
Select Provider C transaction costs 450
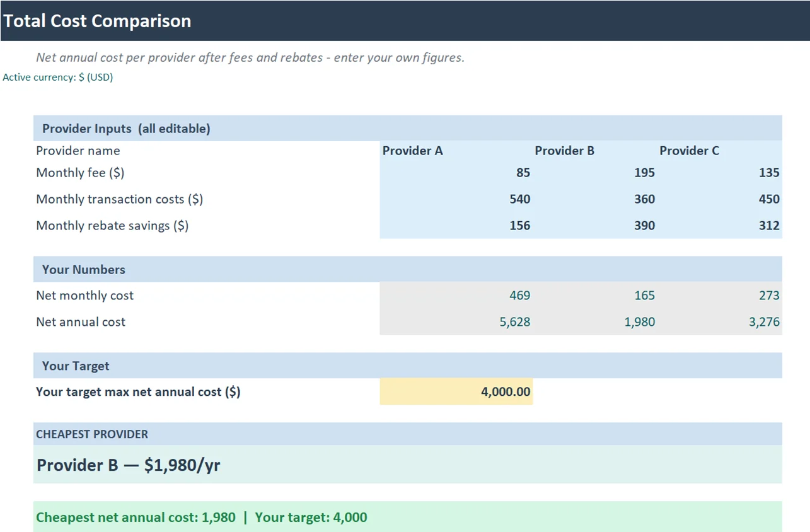720,199
